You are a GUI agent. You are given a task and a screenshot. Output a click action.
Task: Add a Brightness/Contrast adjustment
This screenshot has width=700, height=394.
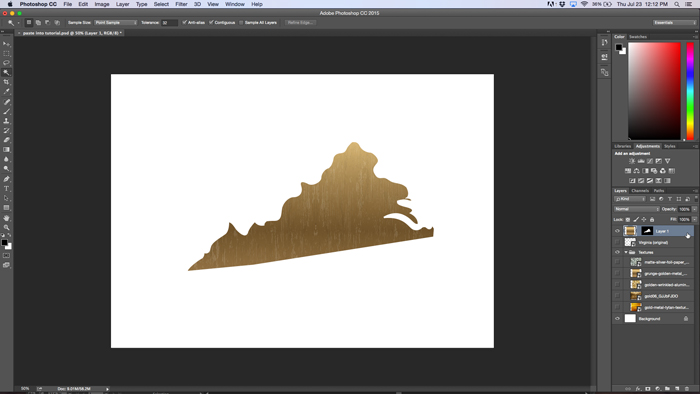point(632,161)
